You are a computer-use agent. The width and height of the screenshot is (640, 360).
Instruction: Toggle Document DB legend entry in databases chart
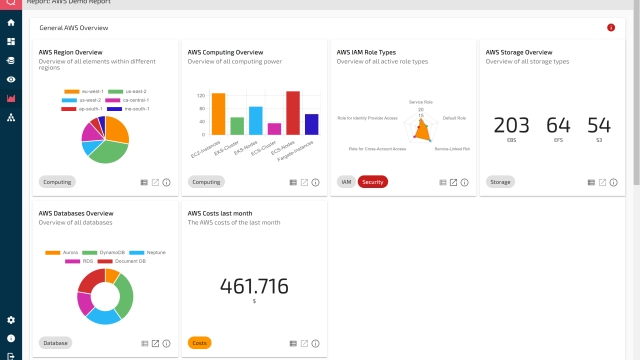tap(122, 261)
